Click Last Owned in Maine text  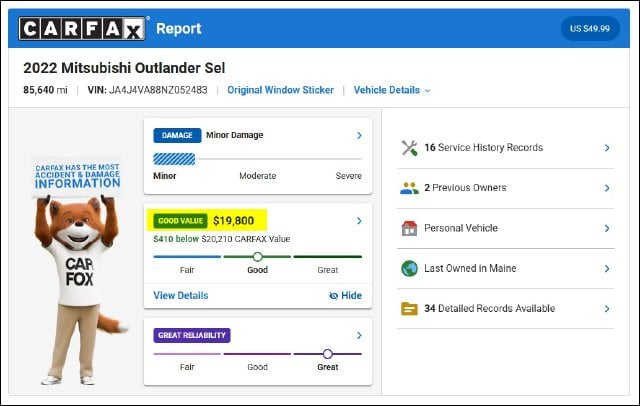pos(470,268)
